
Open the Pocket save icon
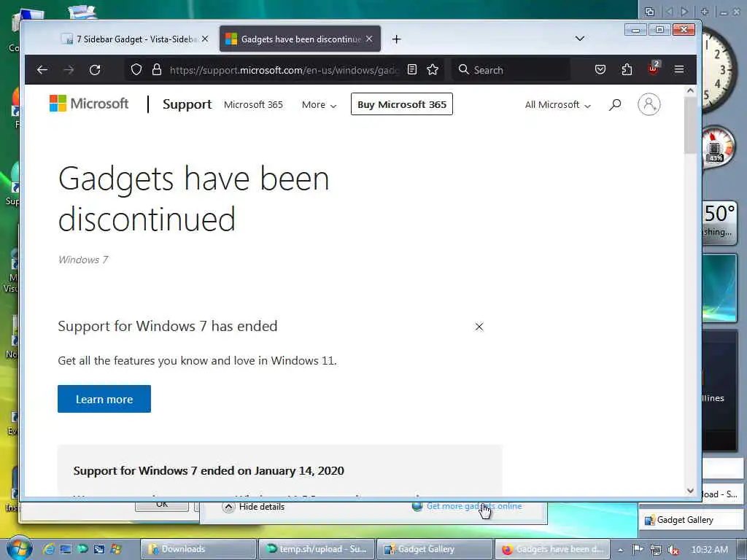click(x=600, y=70)
